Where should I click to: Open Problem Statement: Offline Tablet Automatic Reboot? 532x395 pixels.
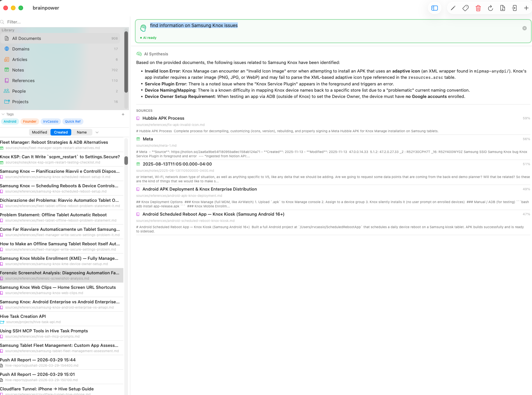click(x=62, y=217)
